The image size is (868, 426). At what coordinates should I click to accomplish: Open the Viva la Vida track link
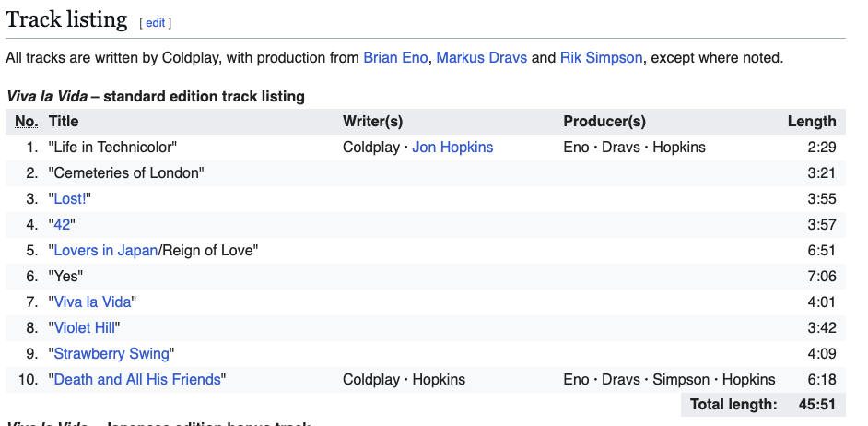click(92, 302)
